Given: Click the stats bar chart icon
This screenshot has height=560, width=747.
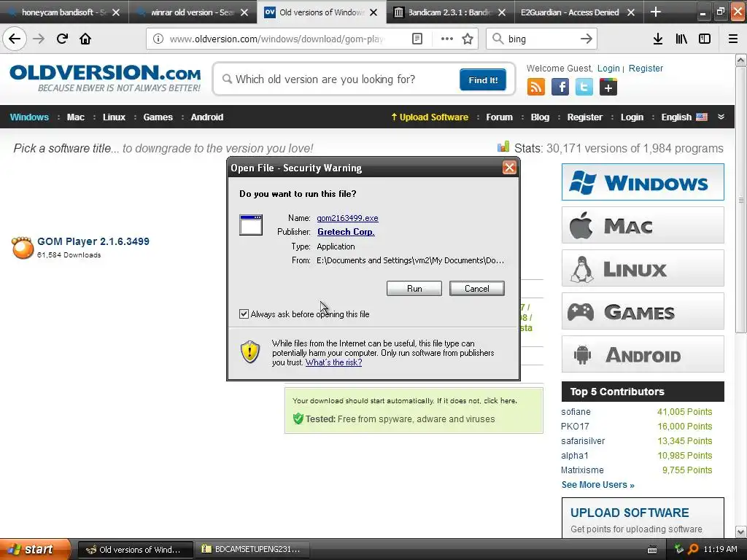Looking at the screenshot, I should click(503, 147).
